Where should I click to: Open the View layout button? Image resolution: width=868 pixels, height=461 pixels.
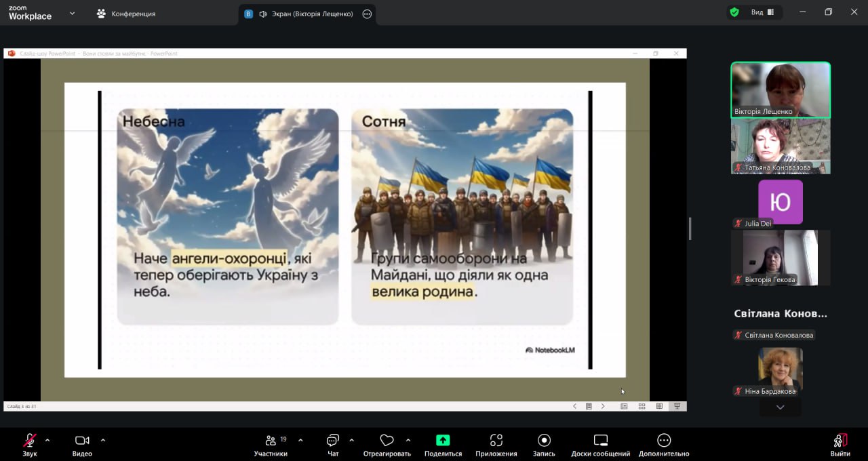(x=762, y=12)
